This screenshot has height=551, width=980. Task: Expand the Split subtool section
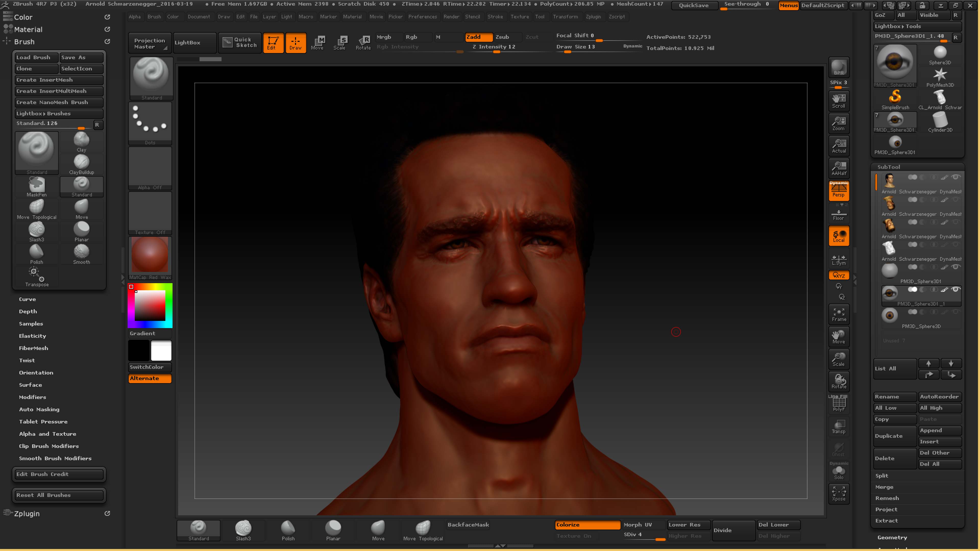pos(881,476)
